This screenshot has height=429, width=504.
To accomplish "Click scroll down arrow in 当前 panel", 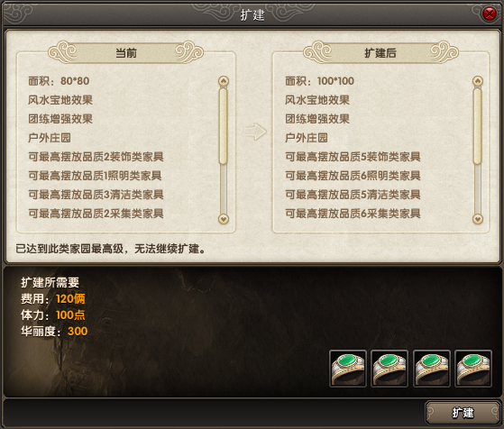I will [x=224, y=219].
